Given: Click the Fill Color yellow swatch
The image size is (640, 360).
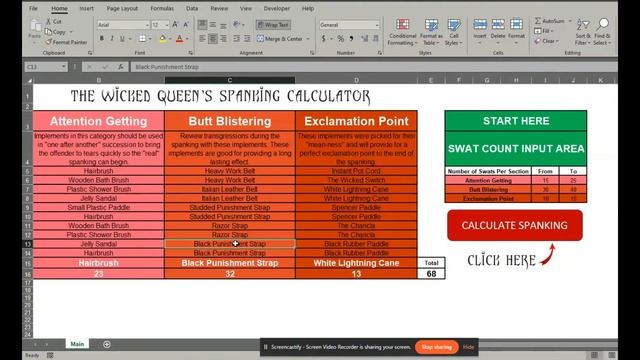Looking at the screenshot, I should [x=162, y=39].
